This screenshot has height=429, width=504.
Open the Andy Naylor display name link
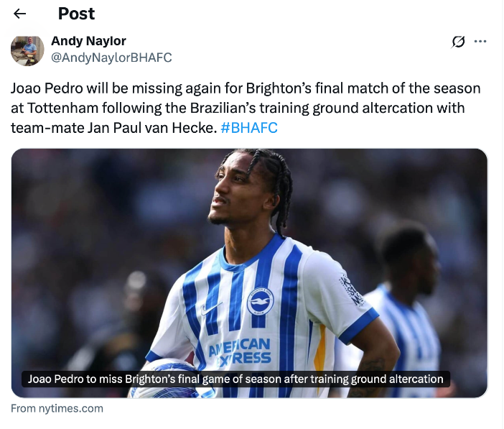coord(88,41)
